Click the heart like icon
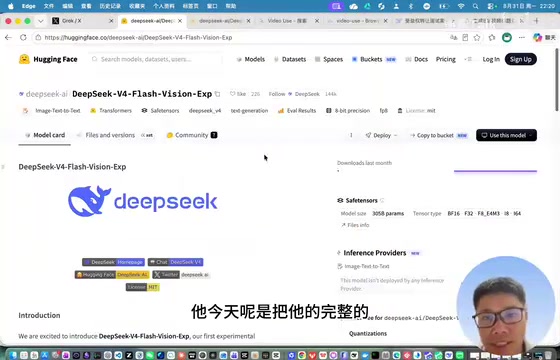This screenshot has width=560, height=360. (232, 94)
